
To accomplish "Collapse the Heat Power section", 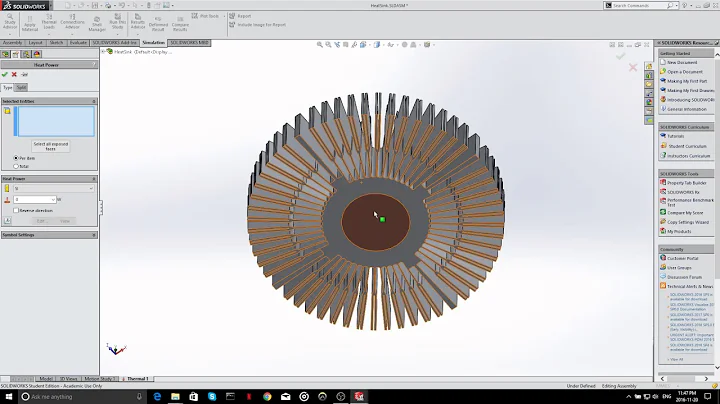I will click(94, 179).
